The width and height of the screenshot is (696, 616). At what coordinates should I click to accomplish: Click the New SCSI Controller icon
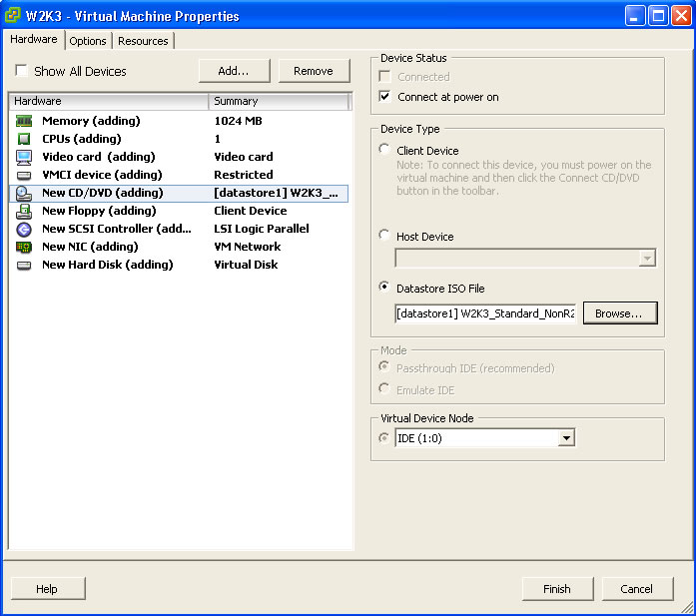pyautogui.click(x=24, y=230)
